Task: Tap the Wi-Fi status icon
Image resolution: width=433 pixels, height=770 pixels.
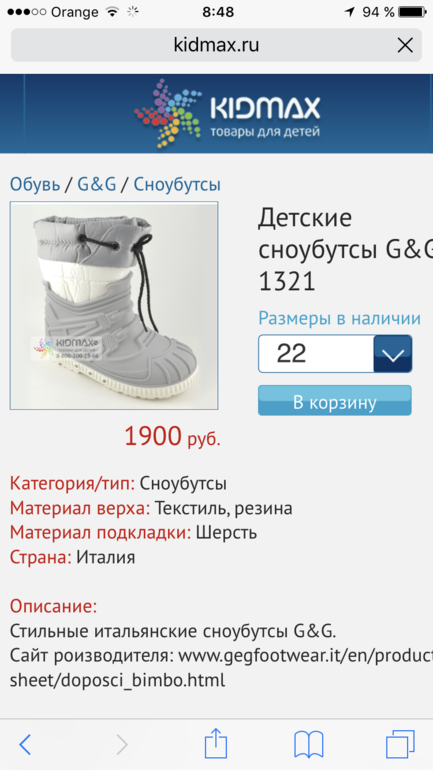Action: coord(113,12)
